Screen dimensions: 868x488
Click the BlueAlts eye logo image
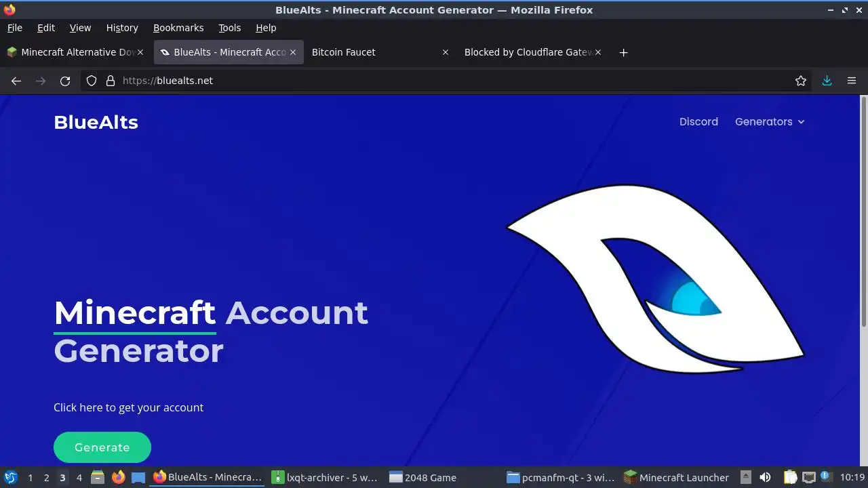click(x=655, y=279)
